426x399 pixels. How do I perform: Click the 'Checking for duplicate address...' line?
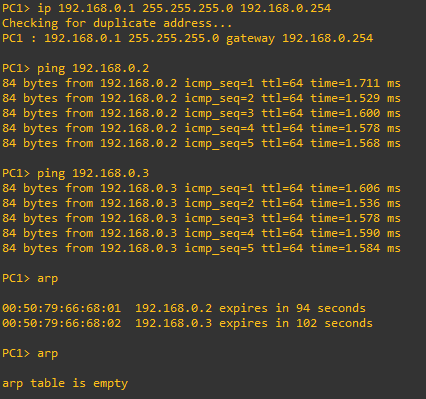tap(117, 23)
